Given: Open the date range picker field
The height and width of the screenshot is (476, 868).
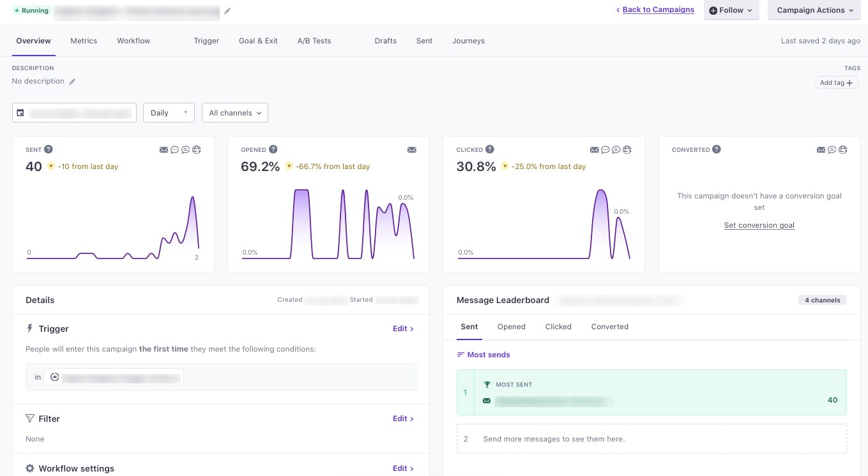Looking at the screenshot, I should (x=74, y=113).
